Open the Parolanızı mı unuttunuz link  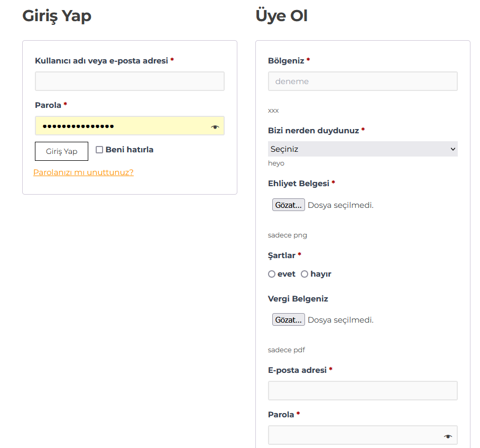tap(84, 172)
